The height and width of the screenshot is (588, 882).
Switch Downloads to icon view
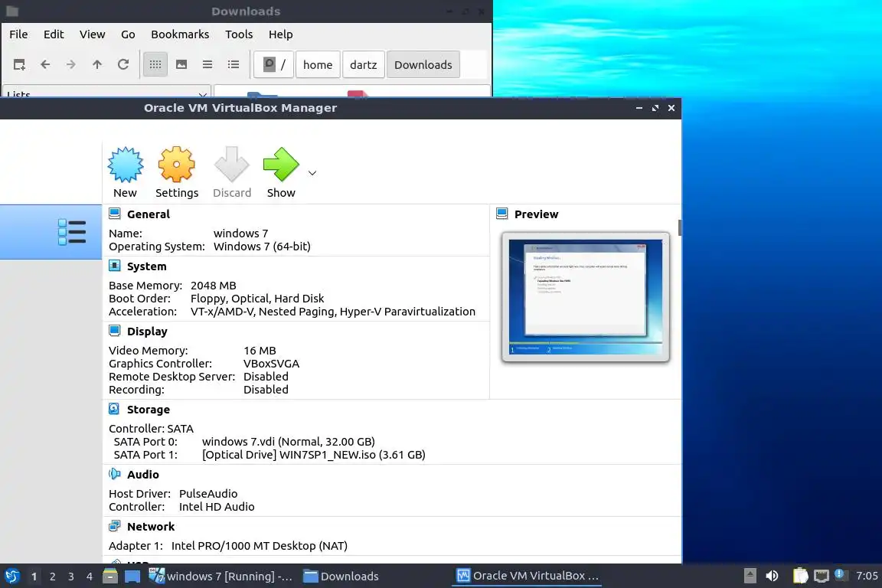[155, 65]
